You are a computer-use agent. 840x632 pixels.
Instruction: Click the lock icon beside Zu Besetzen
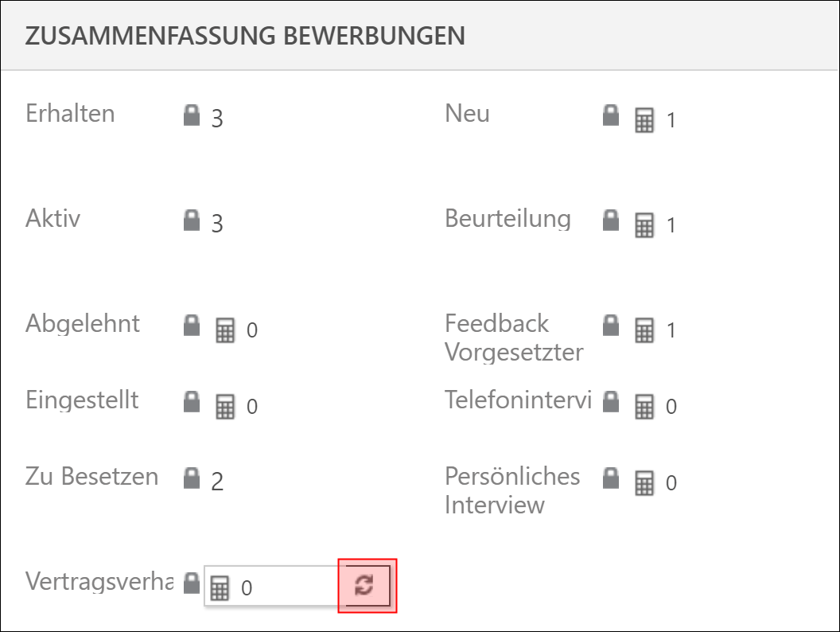191,478
